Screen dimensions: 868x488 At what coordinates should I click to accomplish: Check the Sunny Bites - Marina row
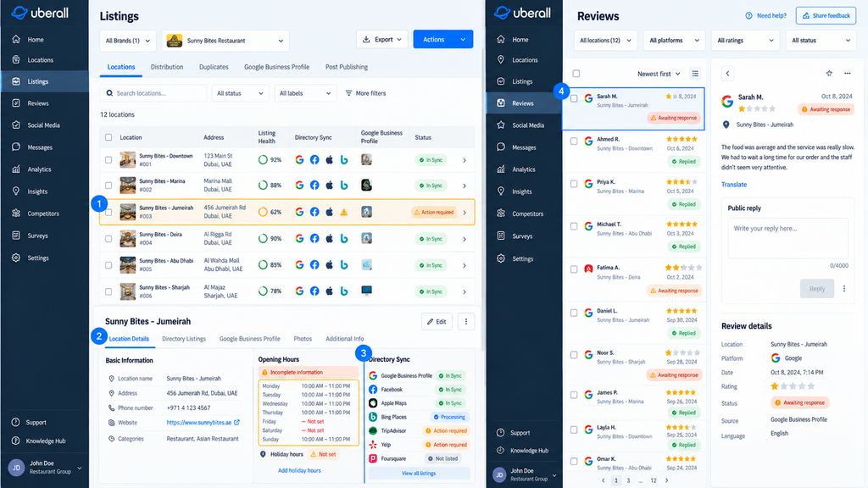coord(108,186)
